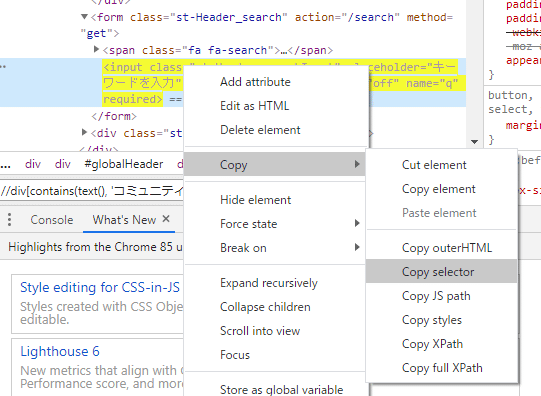
Task: Click the XPath search input field
Action: click(91, 191)
